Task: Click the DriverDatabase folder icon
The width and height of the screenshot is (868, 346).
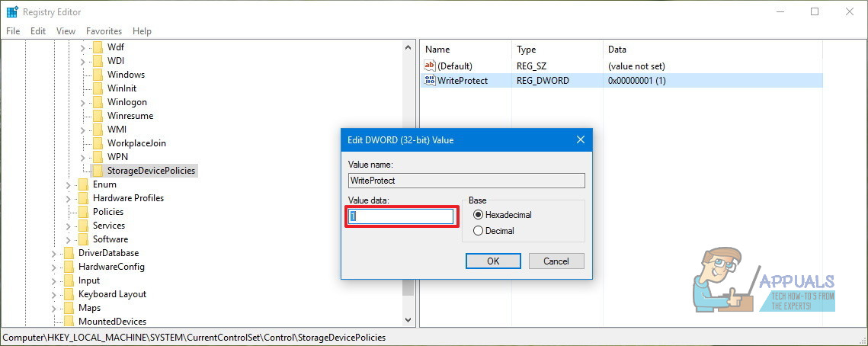Action: tap(69, 253)
